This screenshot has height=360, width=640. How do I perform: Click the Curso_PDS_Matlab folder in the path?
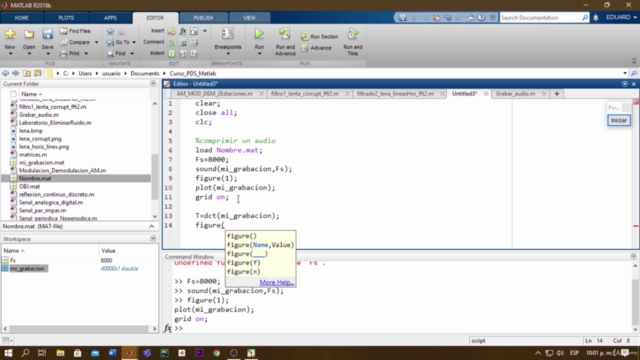pos(193,73)
